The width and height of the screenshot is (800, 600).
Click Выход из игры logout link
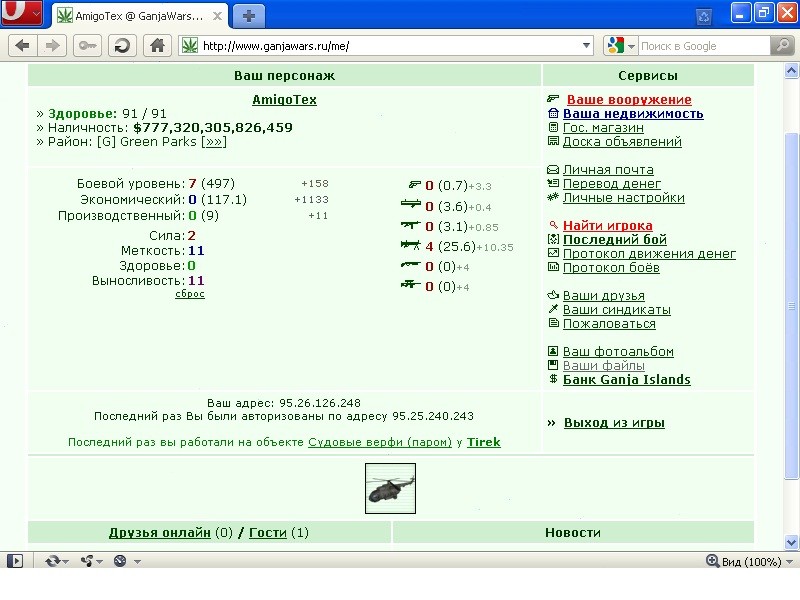(614, 422)
